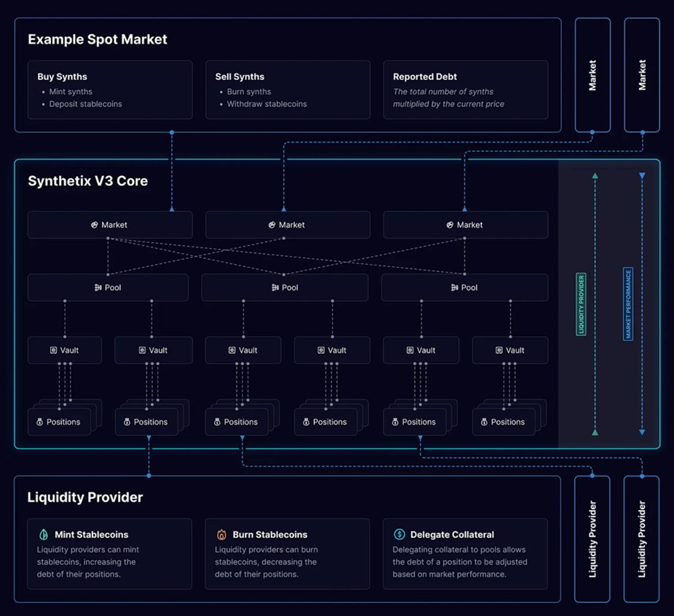
Task: Select the rightmost Liquidity Provider box at the bottom
Action: 642,539
